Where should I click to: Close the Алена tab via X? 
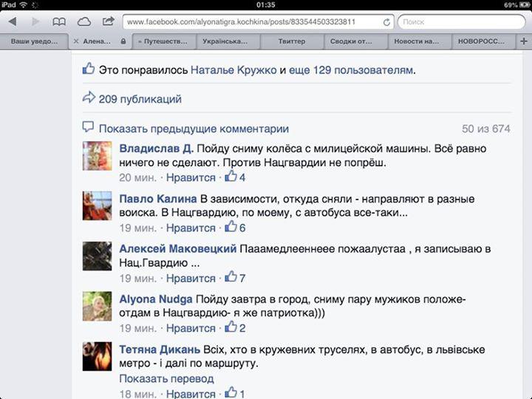pos(76,41)
